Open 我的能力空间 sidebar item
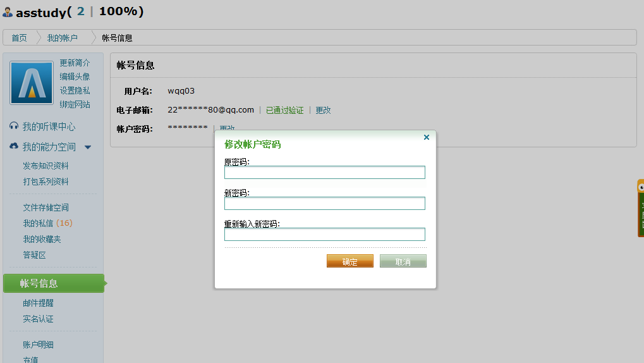Image resolution: width=644 pixels, height=363 pixels. (x=49, y=147)
